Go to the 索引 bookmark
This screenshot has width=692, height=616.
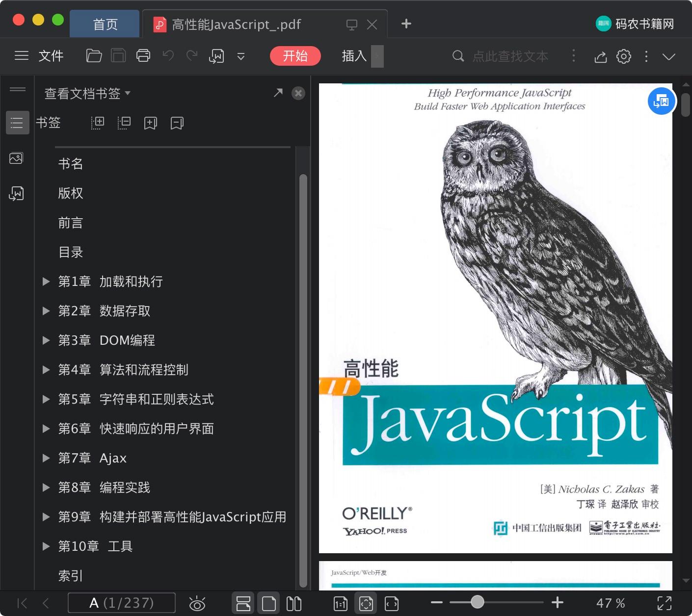pos(71,576)
